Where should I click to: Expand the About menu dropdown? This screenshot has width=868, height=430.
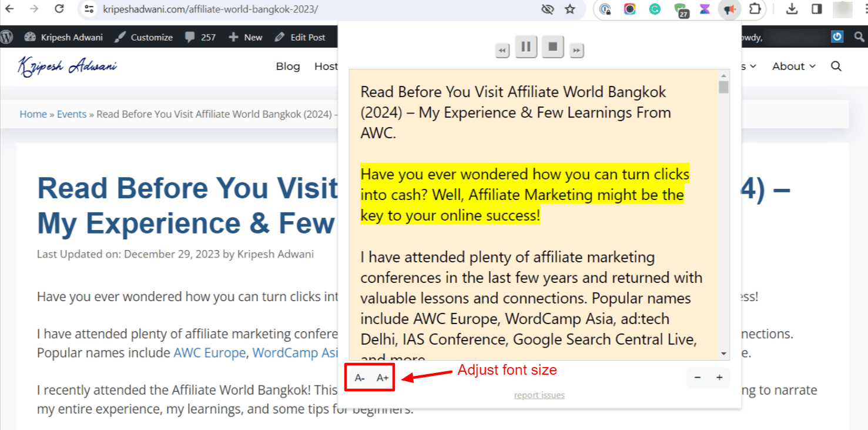point(793,66)
